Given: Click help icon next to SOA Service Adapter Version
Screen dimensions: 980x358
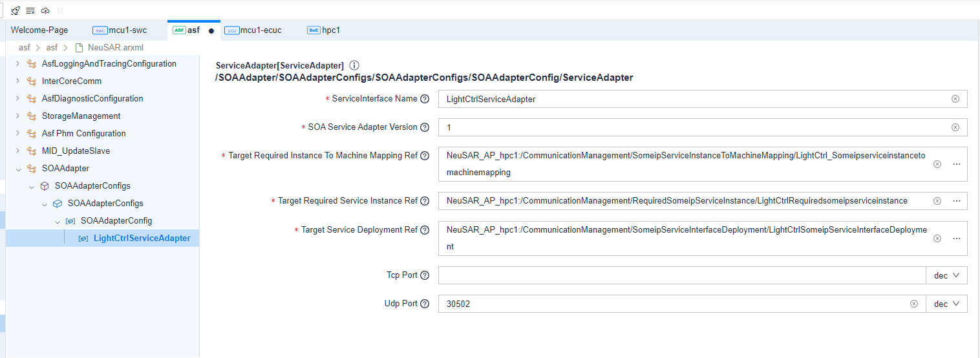Looking at the screenshot, I should [425, 127].
